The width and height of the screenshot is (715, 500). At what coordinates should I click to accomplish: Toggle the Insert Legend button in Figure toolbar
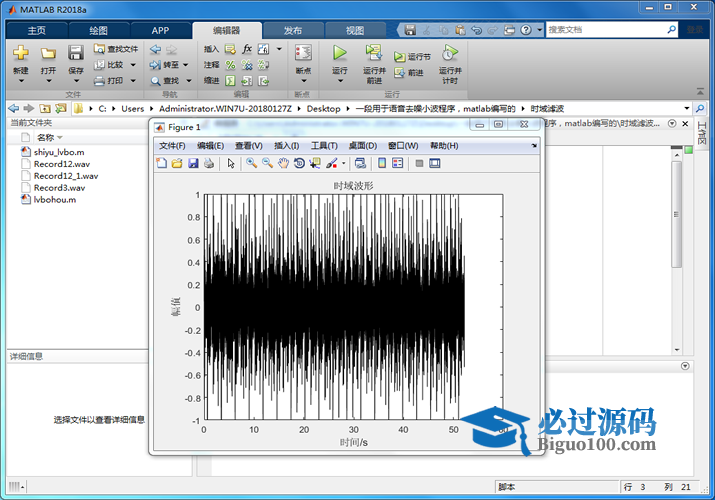[x=398, y=163]
